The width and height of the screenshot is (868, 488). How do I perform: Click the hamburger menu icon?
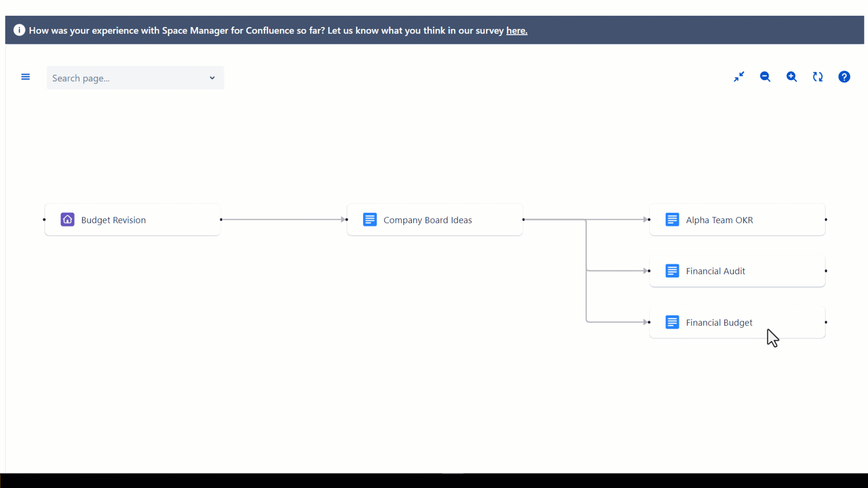(x=26, y=77)
